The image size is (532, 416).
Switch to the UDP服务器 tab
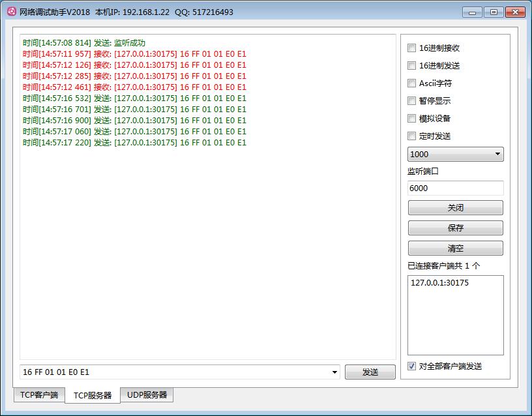pyautogui.click(x=147, y=394)
